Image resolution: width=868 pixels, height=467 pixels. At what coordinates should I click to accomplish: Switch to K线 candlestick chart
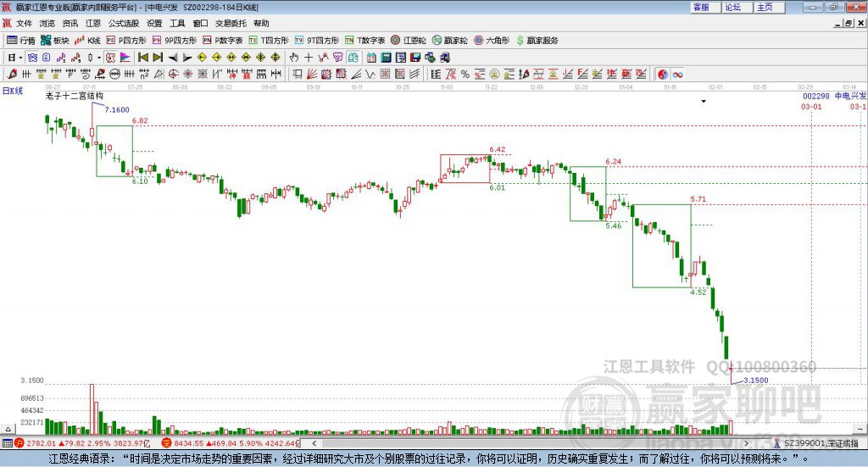tap(88, 40)
